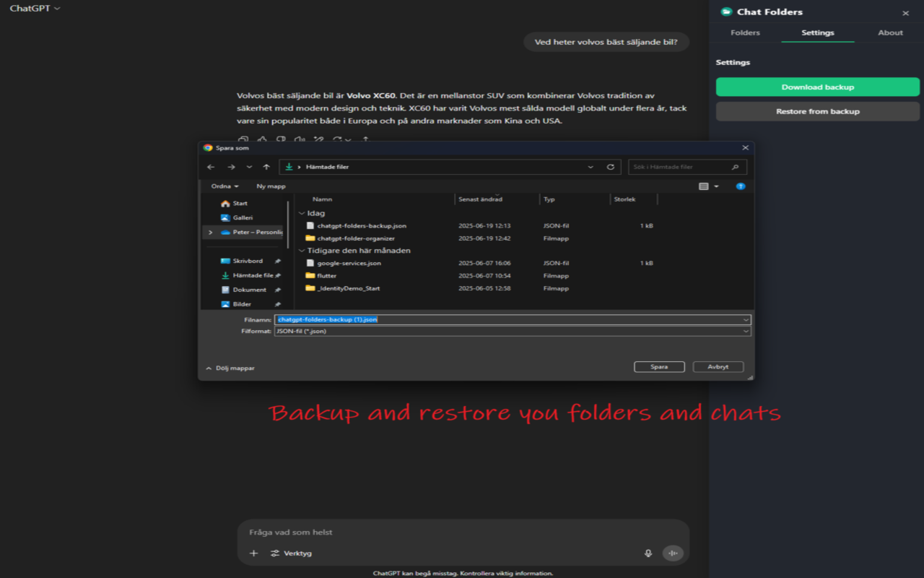
Task: Click the Restore from backup button
Action: pyautogui.click(x=817, y=111)
